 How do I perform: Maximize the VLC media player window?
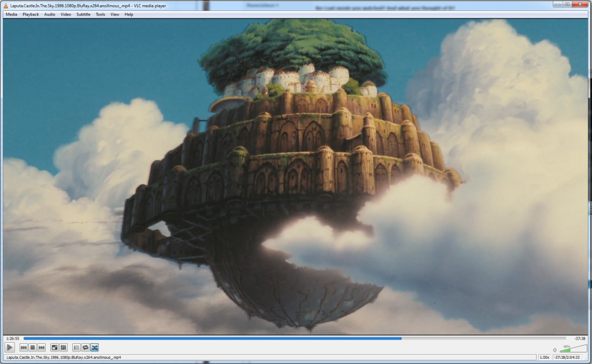pos(567,5)
